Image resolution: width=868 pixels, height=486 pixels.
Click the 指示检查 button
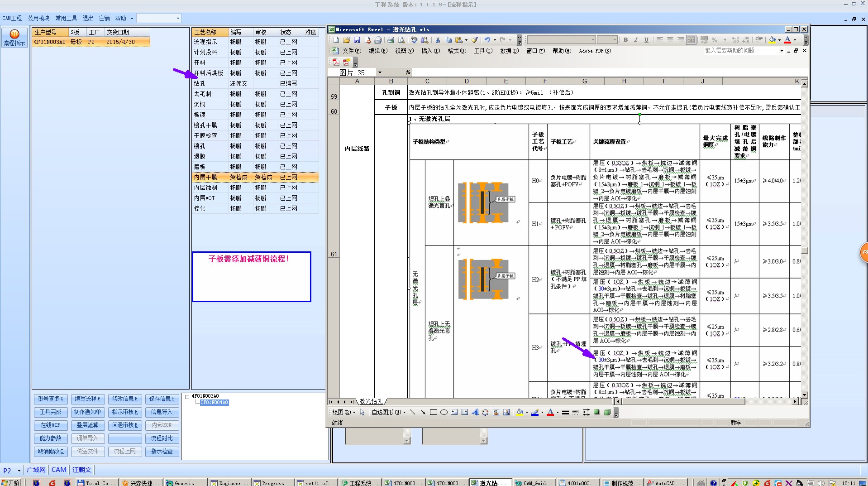pyautogui.click(x=162, y=452)
